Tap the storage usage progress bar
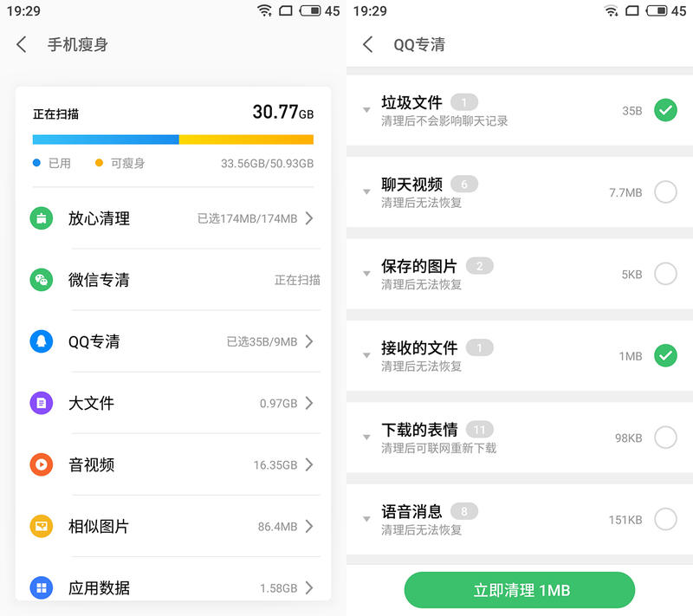 (x=173, y=139)
